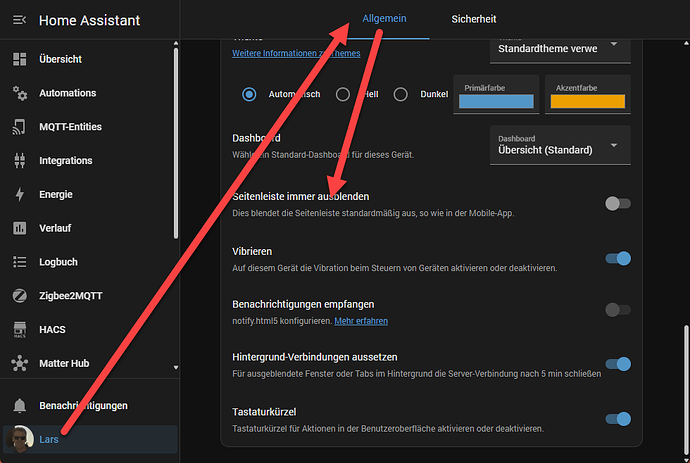Open the Dashboard Übersicht (Standard) dropdown

tap(560, 145)
